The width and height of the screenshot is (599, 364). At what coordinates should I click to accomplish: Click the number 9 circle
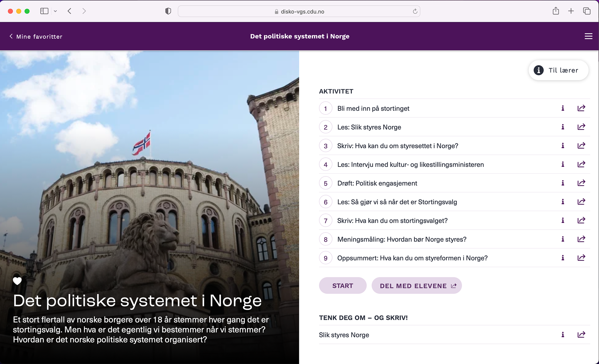(325, 258)
